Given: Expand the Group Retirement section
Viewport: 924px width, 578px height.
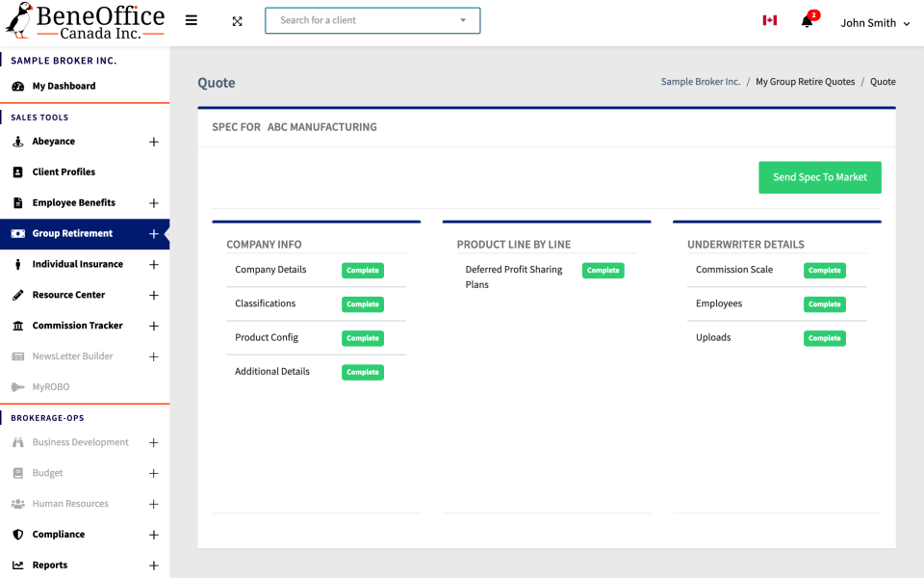Looking at the screenshot, I should tap(153, 233).
